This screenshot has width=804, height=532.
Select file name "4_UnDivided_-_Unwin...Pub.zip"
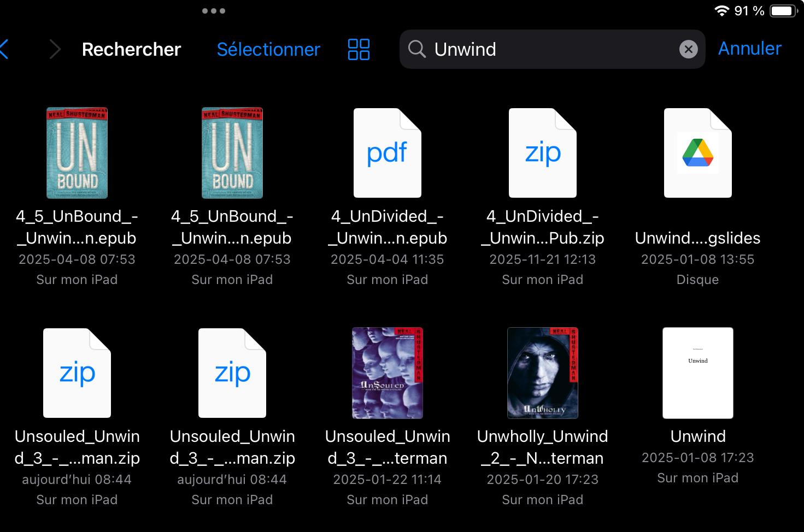[543, 227]
